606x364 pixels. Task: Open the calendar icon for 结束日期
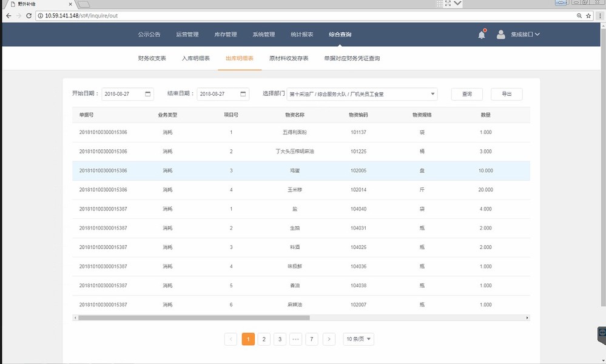243,94
